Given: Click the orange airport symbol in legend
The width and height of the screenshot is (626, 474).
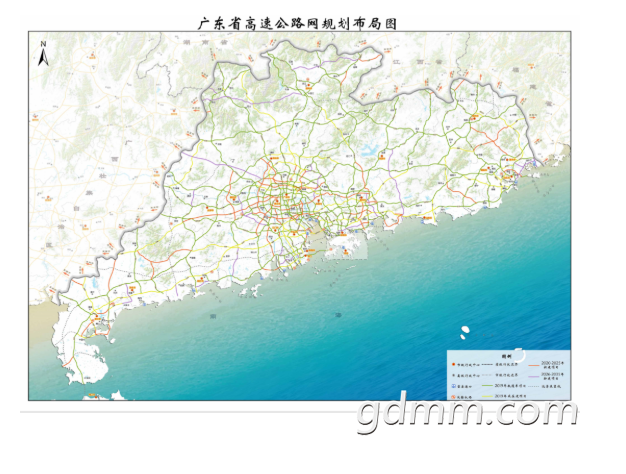Looking at the screenshot, I should coord(453,397).
